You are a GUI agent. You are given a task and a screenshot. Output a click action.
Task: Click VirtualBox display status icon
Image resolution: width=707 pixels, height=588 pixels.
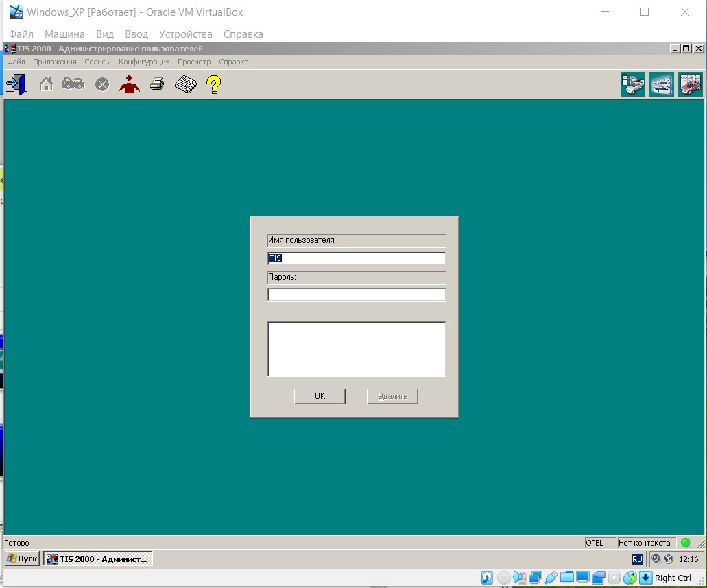click(x=583, y=577)
